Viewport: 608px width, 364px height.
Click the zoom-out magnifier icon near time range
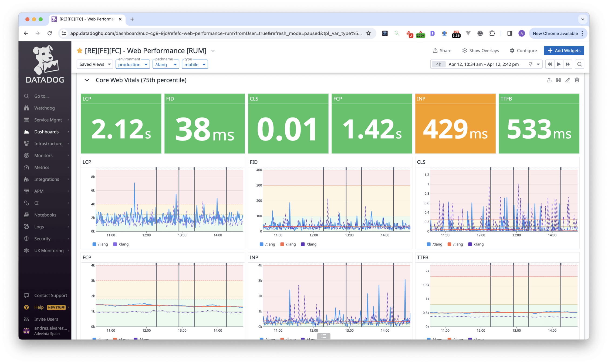pyautogui.click(x=579, y=64)
